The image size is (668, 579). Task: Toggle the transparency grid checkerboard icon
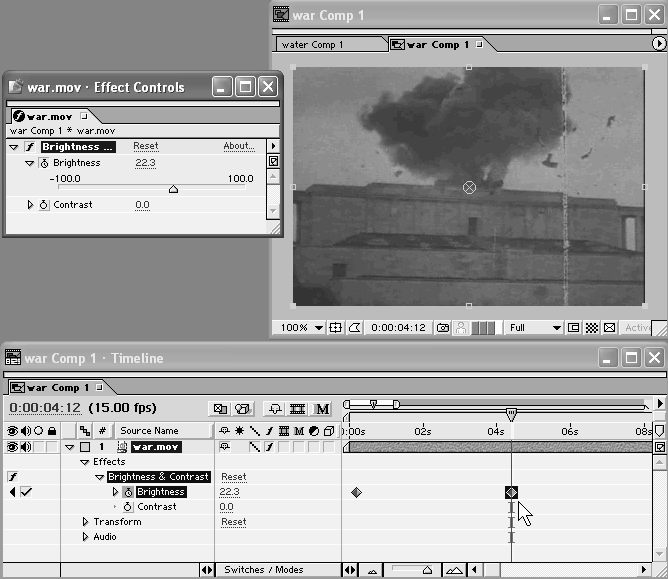click(x=591, y=327)
